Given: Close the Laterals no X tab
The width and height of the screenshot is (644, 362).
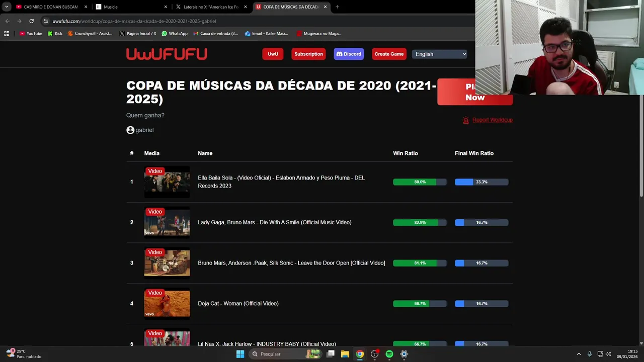Looking at the screenshot, I should 246,7.
